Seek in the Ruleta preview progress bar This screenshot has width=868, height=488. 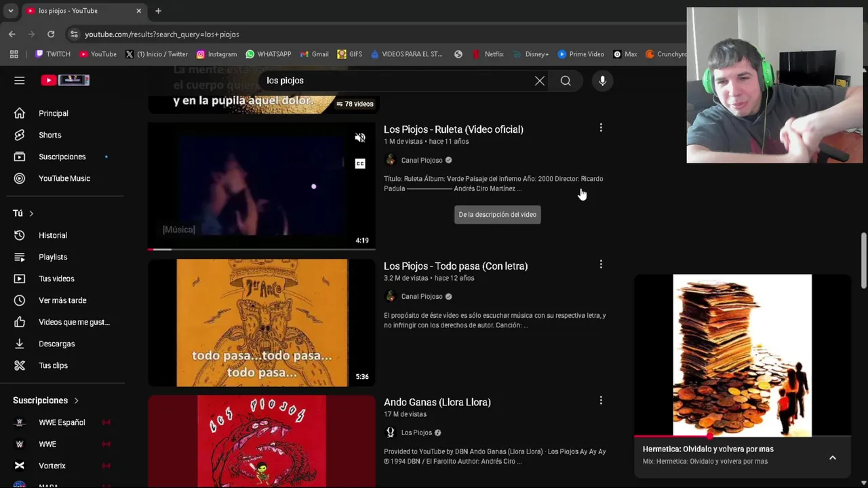[x=262, y=249]
